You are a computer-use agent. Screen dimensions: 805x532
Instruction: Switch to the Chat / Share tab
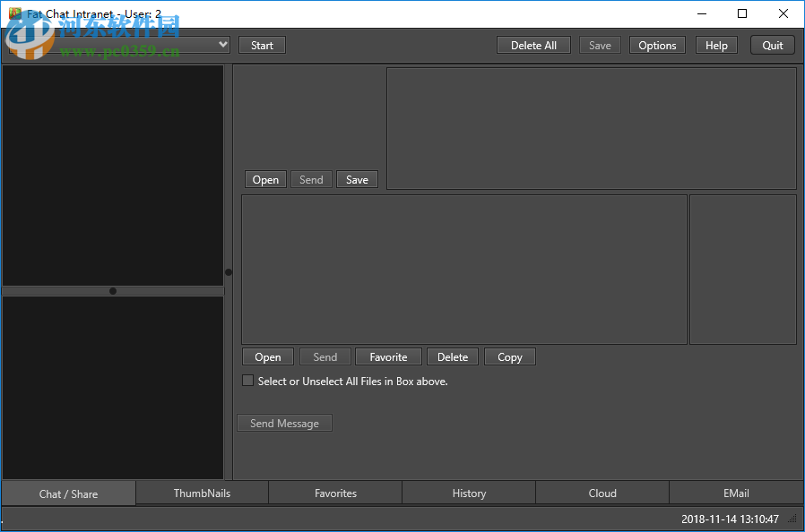(68, 493)
